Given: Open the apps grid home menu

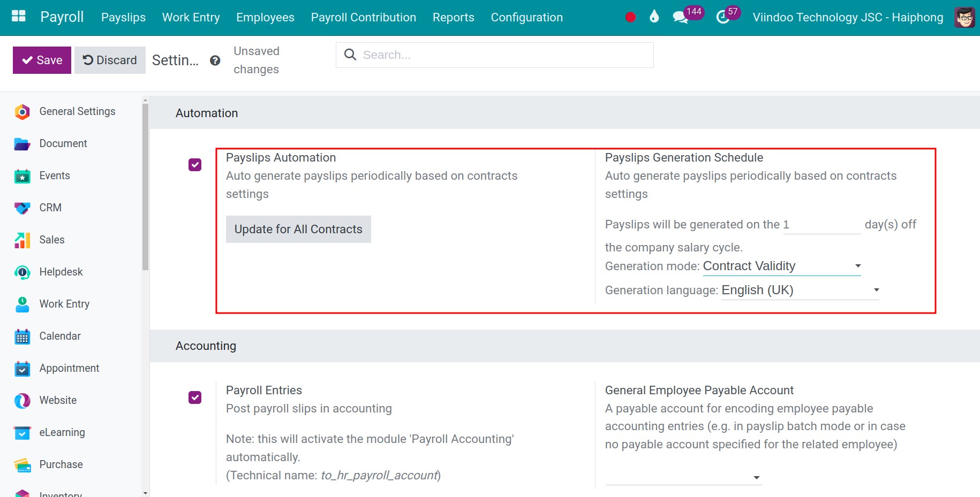Looking at the screenshot, I should tap(18, 17).
